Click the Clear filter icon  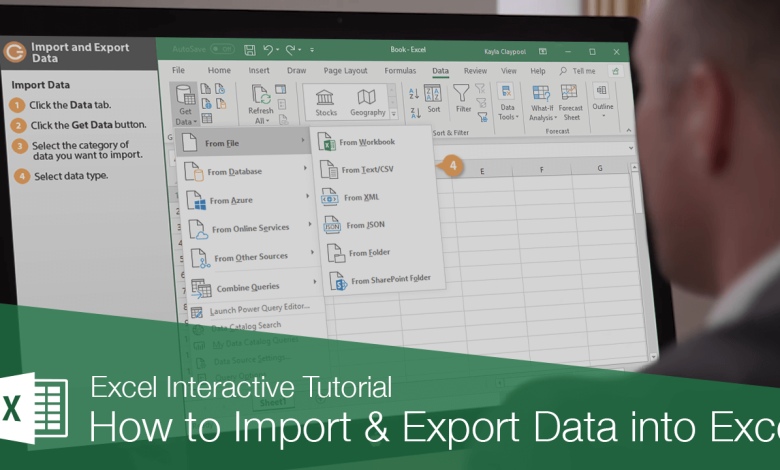pos(480,89)
